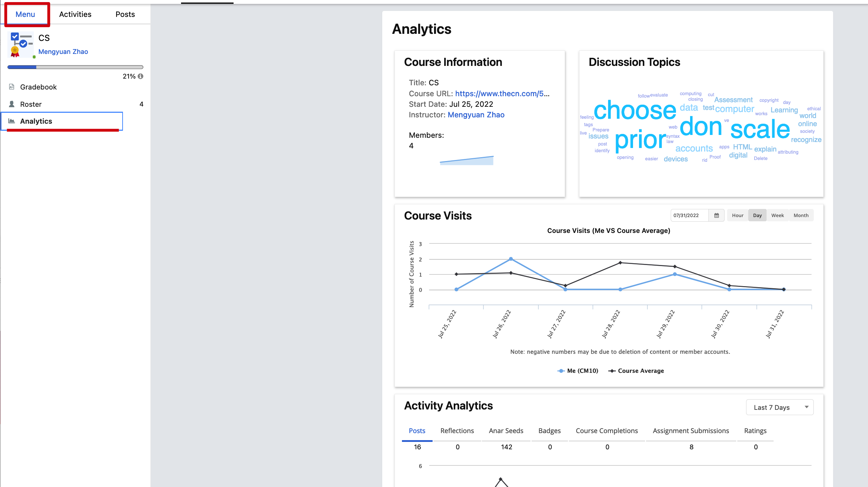Click instructor Mengyuan Zhao link
The height and width of the screenshot is (487, 868).
point(476,115)
